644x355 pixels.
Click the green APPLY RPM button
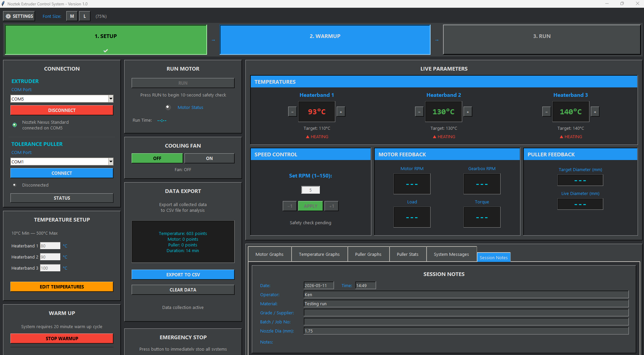click(x=310, y=206)
